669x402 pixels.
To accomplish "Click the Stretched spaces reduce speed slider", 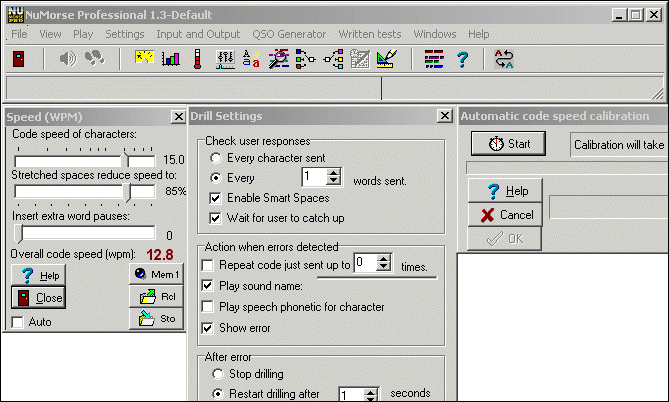I will pos(85,192).
